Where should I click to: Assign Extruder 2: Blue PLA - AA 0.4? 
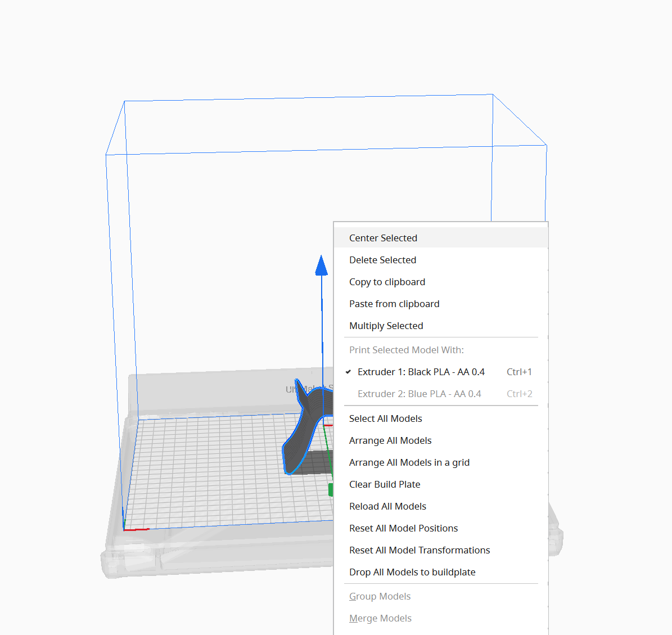tap(440, 394)
